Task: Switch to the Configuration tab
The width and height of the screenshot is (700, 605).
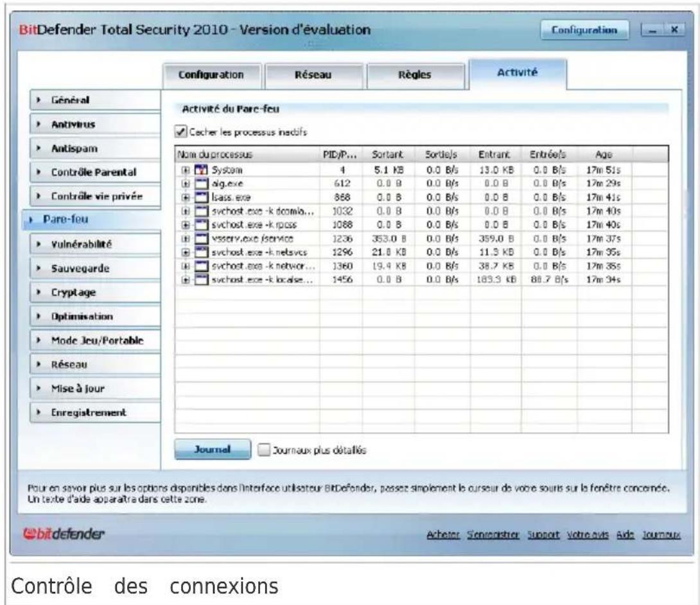Action: click(x=212, y=75)
